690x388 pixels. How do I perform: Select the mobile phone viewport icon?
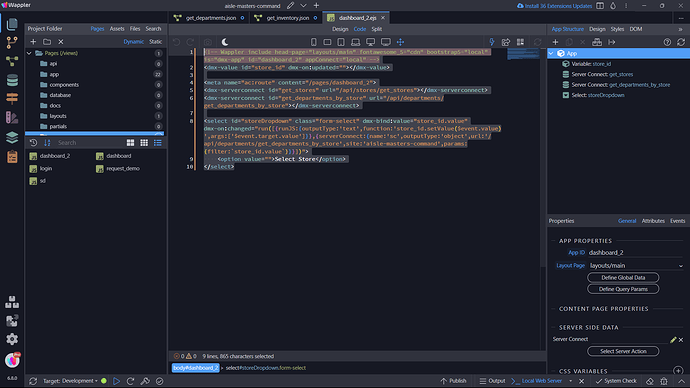tap(313, 42)
